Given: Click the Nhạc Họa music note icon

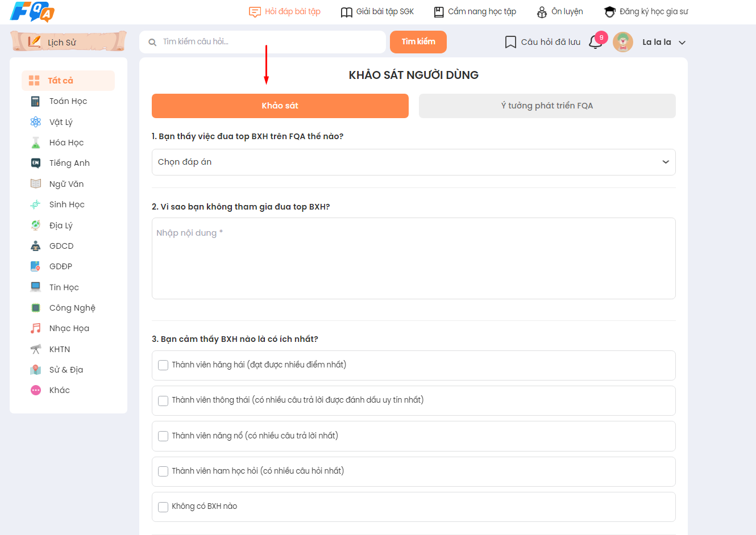Looking at the screenshot, I should coord(36,328).
